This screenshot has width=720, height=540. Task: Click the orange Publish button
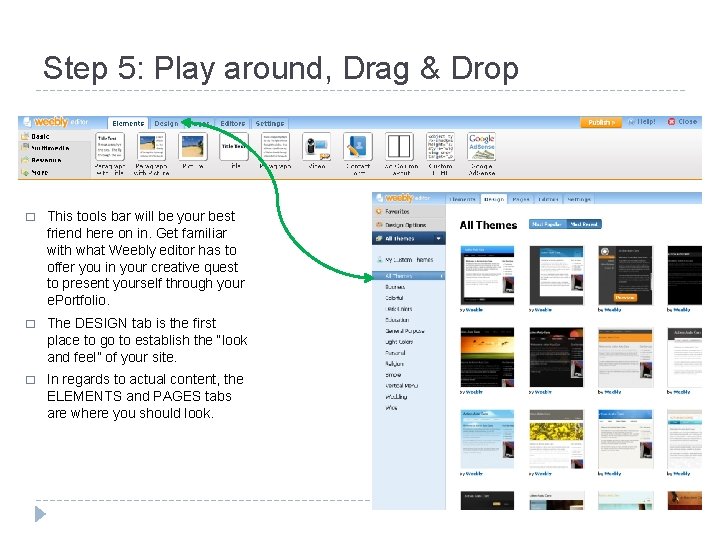(x=601, y=123)
